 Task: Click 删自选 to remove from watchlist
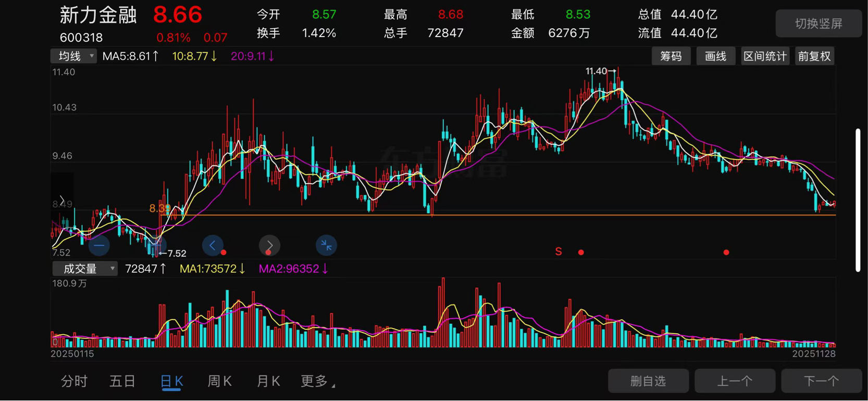point(648,381)
